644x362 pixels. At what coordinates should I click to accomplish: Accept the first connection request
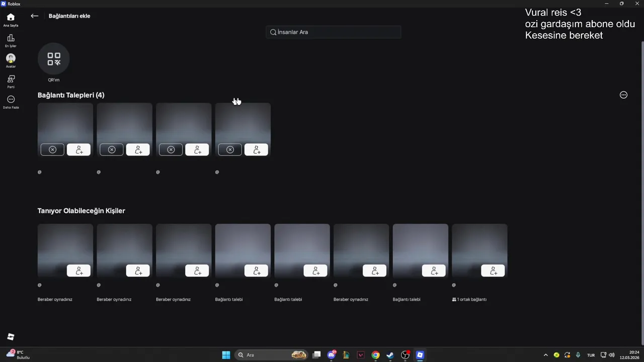pos(79,150)
